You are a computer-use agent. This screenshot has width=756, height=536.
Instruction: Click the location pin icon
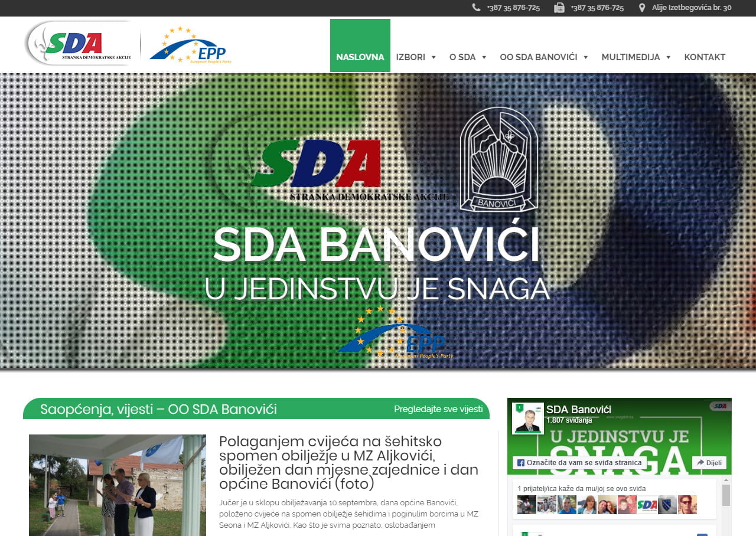642,8
